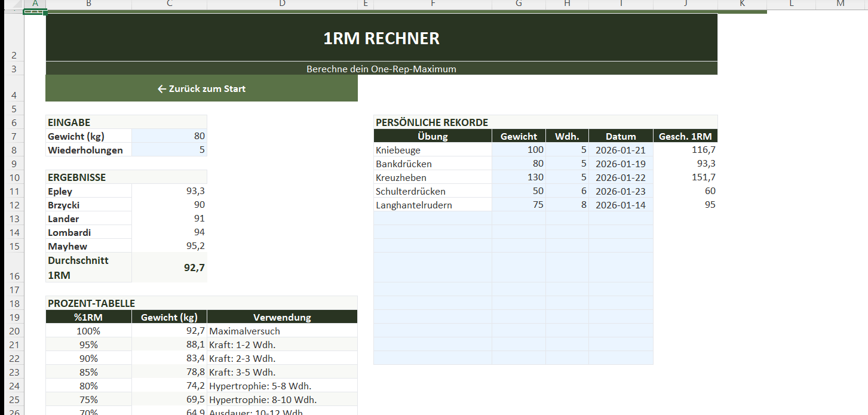
Task: Select column K header
Action: point(742,4)
